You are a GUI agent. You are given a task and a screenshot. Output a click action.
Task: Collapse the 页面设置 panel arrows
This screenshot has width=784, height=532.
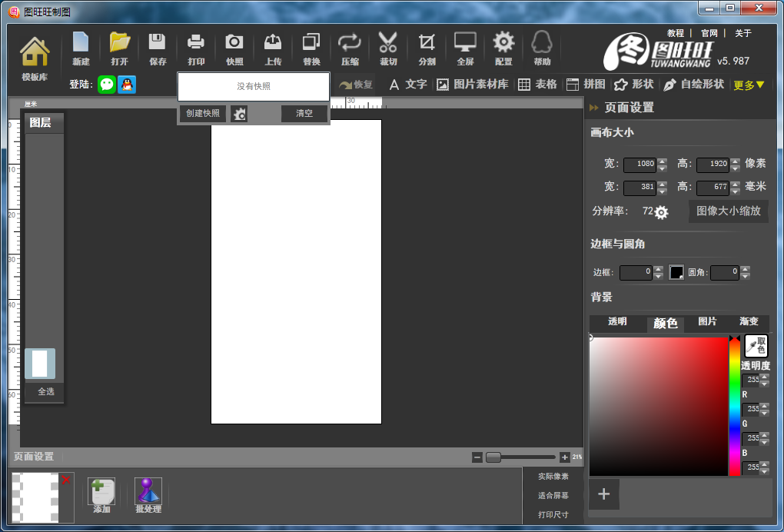(x=594, y=108)
